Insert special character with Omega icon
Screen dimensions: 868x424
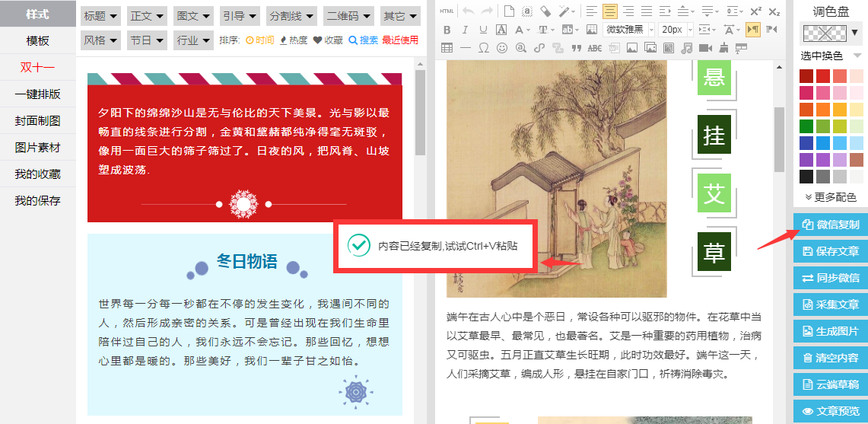(x=484, y=48)
